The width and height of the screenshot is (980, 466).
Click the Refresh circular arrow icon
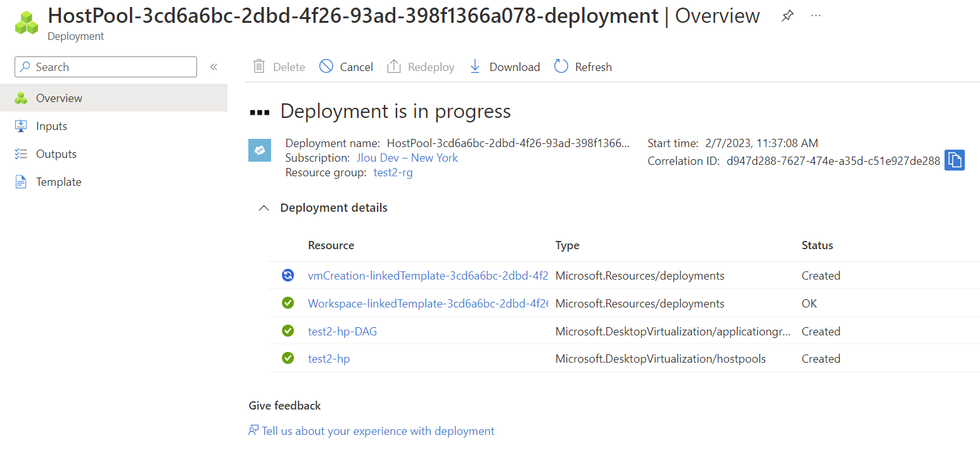(x=561, y=67)
